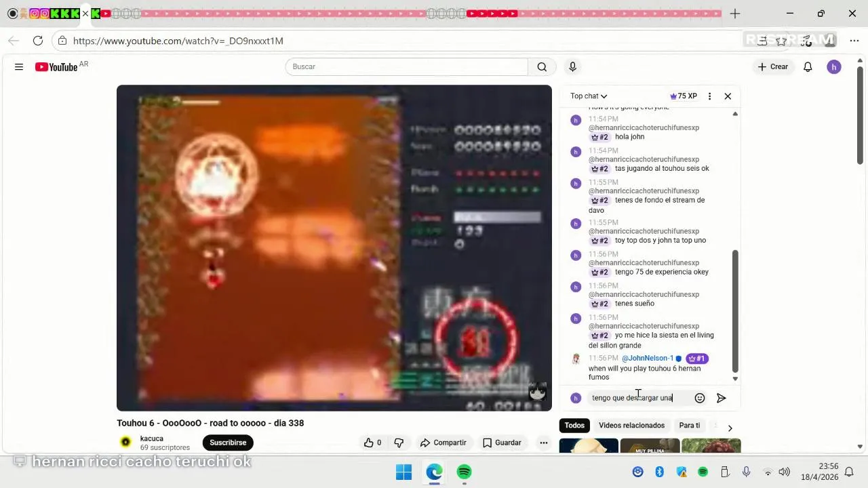
Task: Click the browser URL address field
Action: [x=407, y=41]
